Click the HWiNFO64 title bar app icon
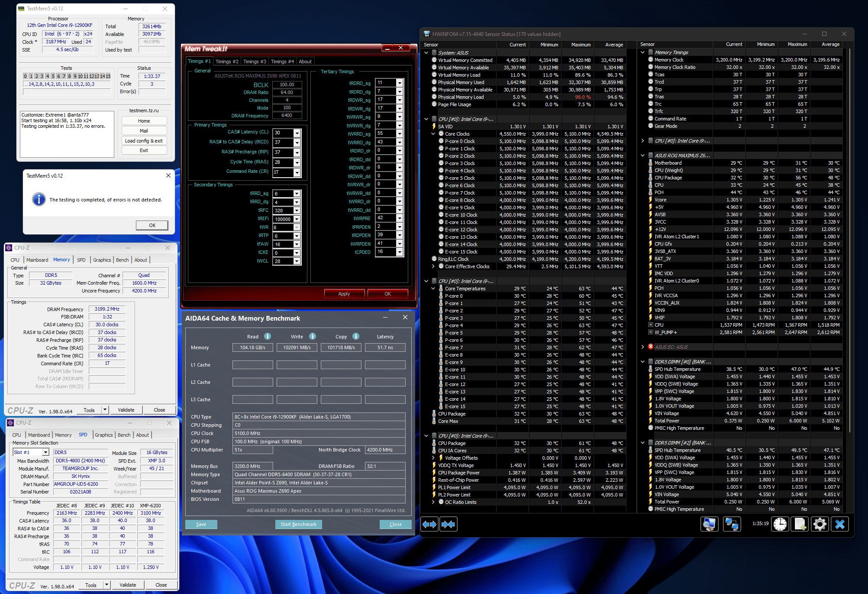868x594 pixels. tap(426, 34)
